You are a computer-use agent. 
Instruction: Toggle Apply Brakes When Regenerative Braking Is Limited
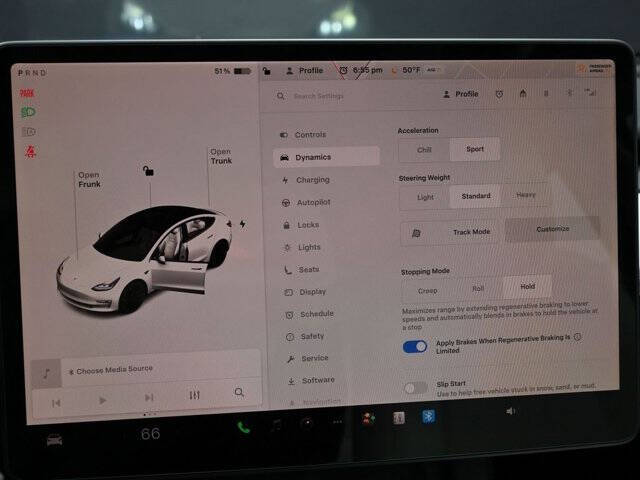pos(415,347)
